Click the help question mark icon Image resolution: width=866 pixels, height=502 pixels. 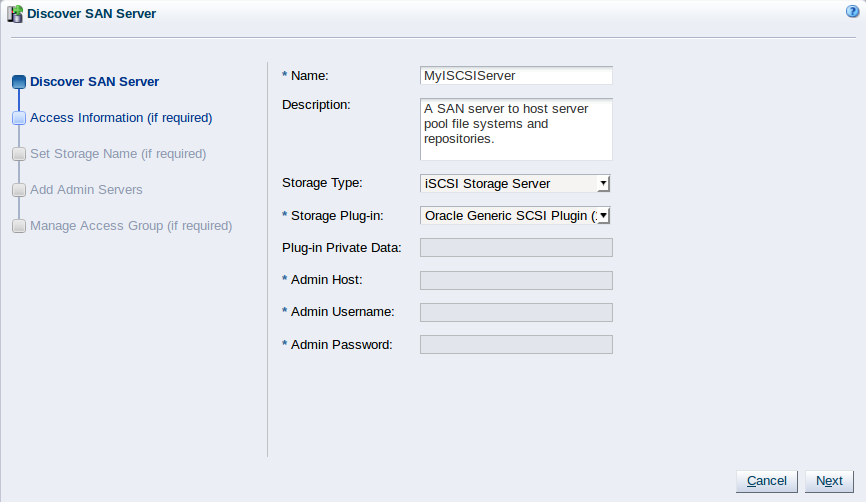851,12
